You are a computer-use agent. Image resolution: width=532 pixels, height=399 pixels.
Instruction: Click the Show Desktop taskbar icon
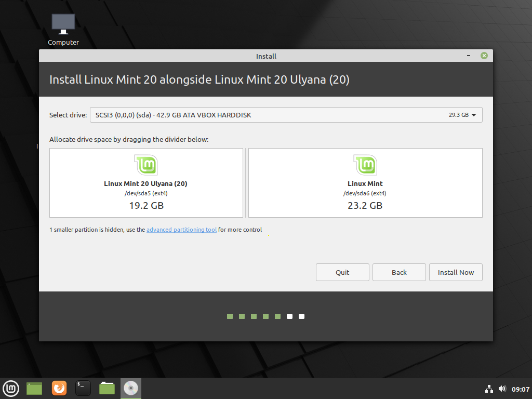click(x=34, y=389)
